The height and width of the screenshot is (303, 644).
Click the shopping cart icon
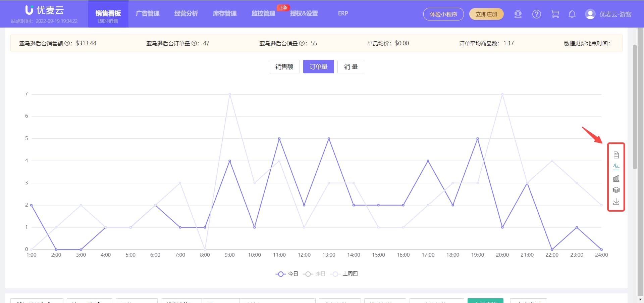click(x=555, y=14)
